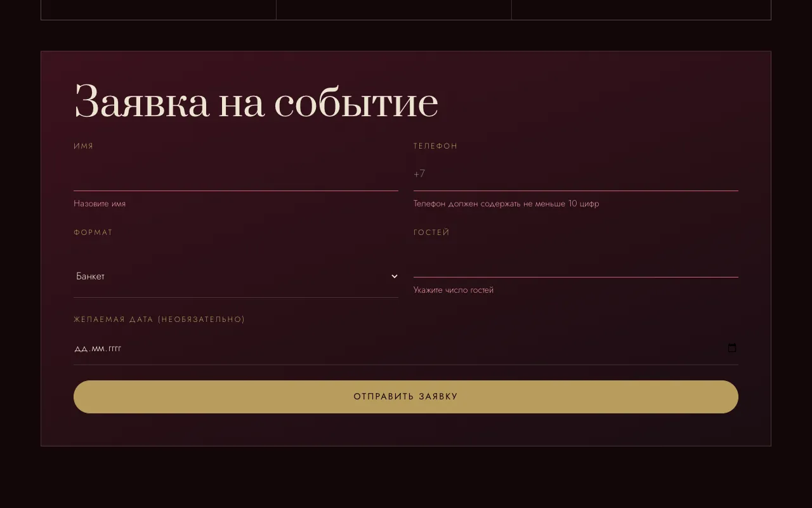The image size is (812, 508).
Task: Click the Желаемая дата field showing дд.мм.гггг
Action: [406, 348]
